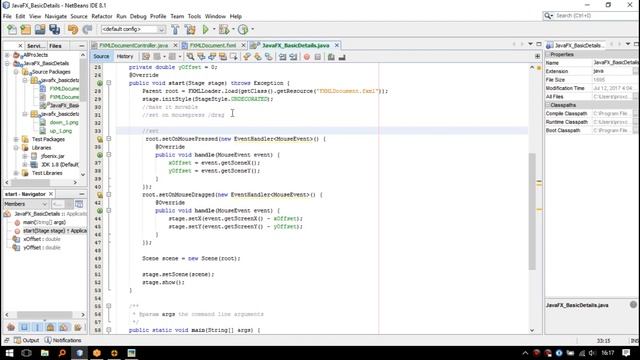Viewport: 640px width, 360px height.
Task: Toggle Show Inherited Members filter in Navigator
Action: click(11, 327)
